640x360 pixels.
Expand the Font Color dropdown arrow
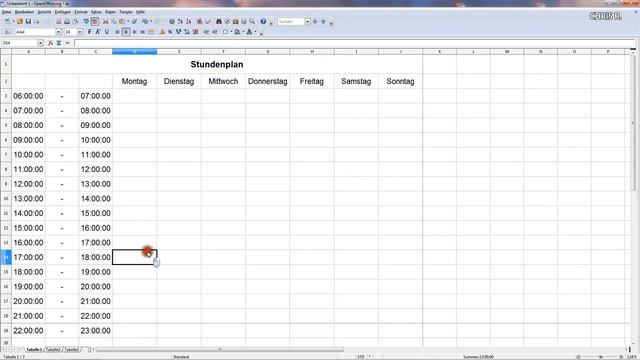(256, 32)
